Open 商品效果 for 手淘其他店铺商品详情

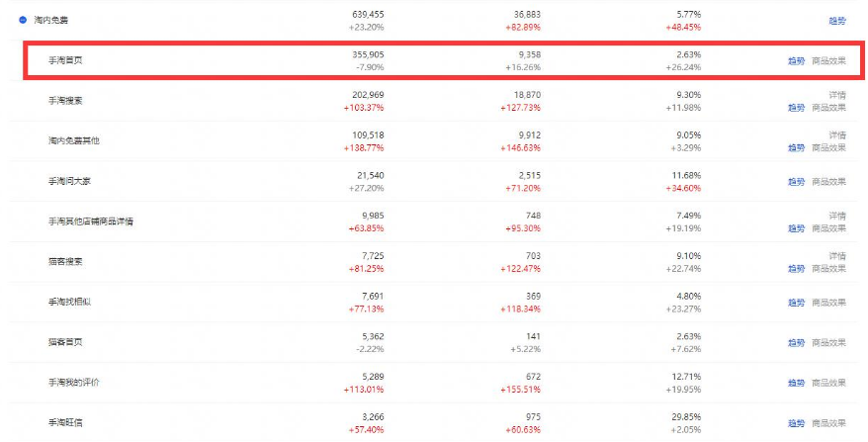pos(828,228)
